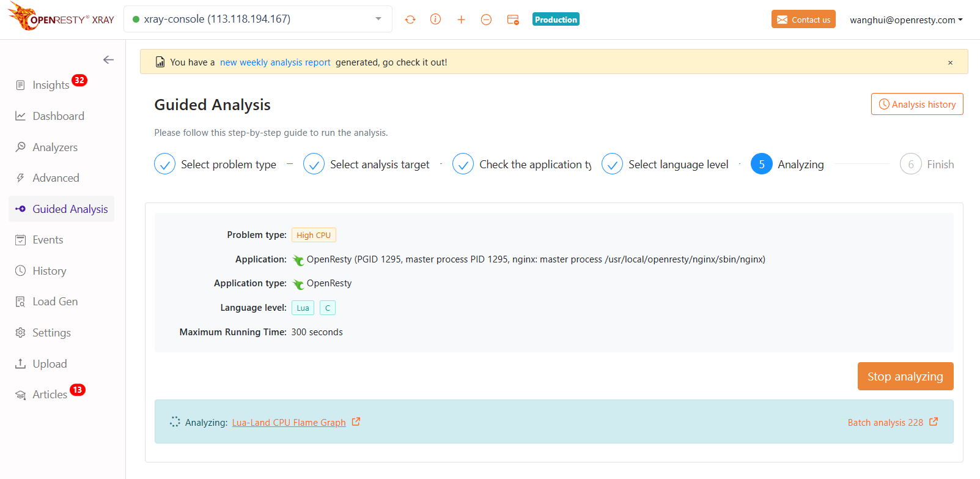980x479 pixels.
Task: Go to Check the application type step
Action: (522, 164)
